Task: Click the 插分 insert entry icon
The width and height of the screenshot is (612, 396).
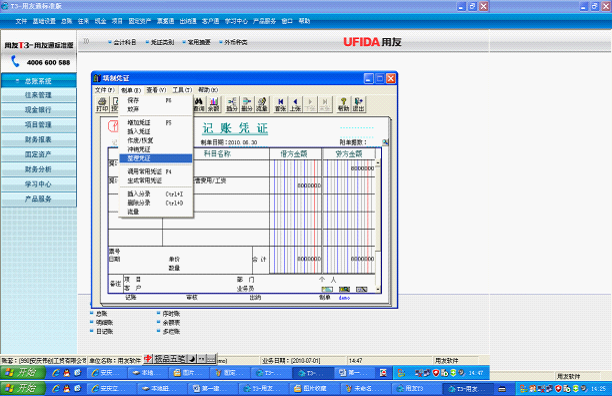Action: (232, 105)
